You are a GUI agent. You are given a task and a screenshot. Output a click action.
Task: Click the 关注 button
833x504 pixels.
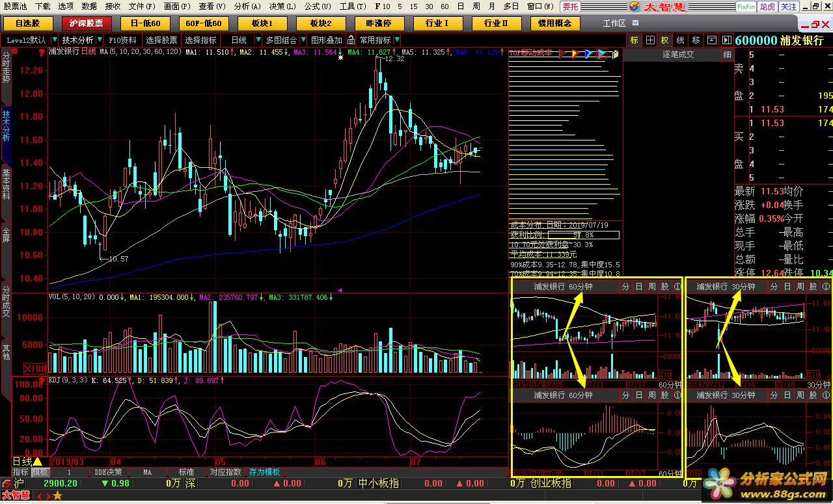tap(789, 7)
